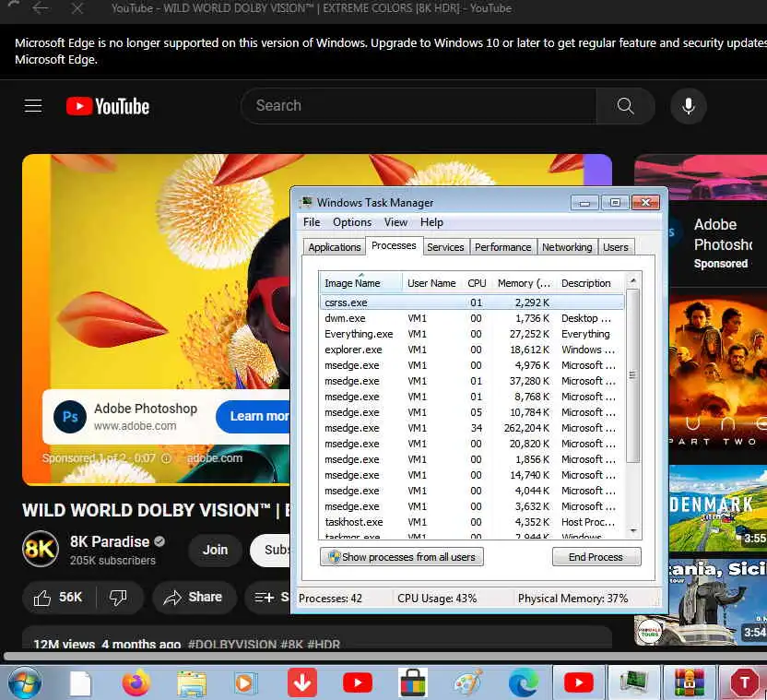Sort processes by User Name column
This screenshot has height=700, width=767.
coord(431,283)
